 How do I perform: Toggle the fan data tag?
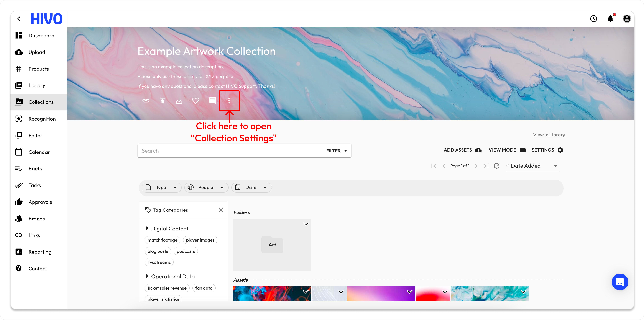click(204, 288)
